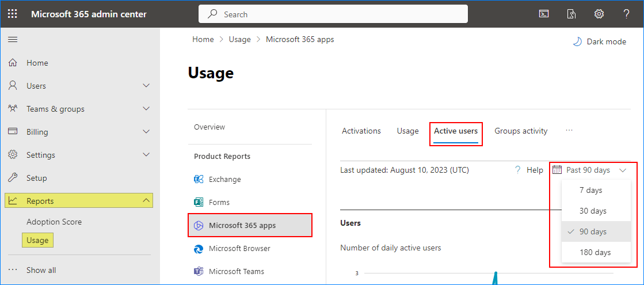Screen dimensions: 644x285
Task: Collapse the Reports section chevron
Action: point(146,201)
